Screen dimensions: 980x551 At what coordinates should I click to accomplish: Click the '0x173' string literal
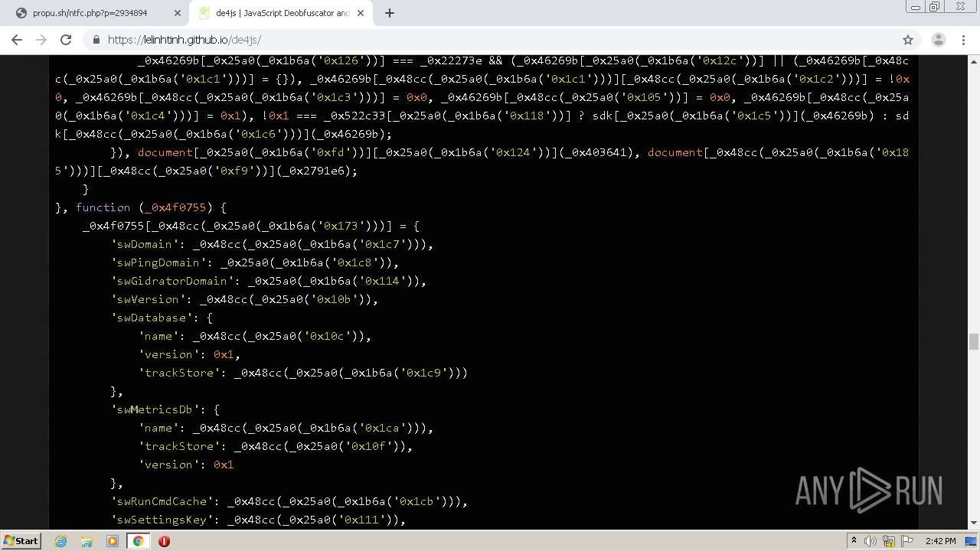coord(342,226)
